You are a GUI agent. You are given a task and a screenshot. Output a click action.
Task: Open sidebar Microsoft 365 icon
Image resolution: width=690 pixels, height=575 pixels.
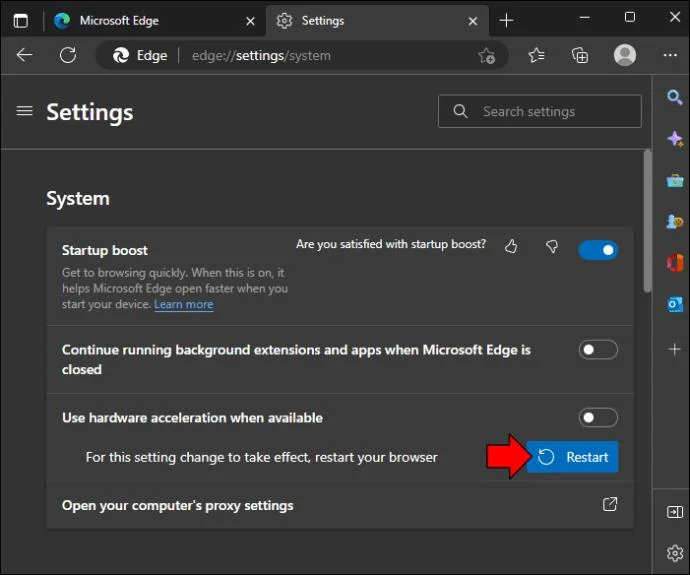[x=675, y=263]
